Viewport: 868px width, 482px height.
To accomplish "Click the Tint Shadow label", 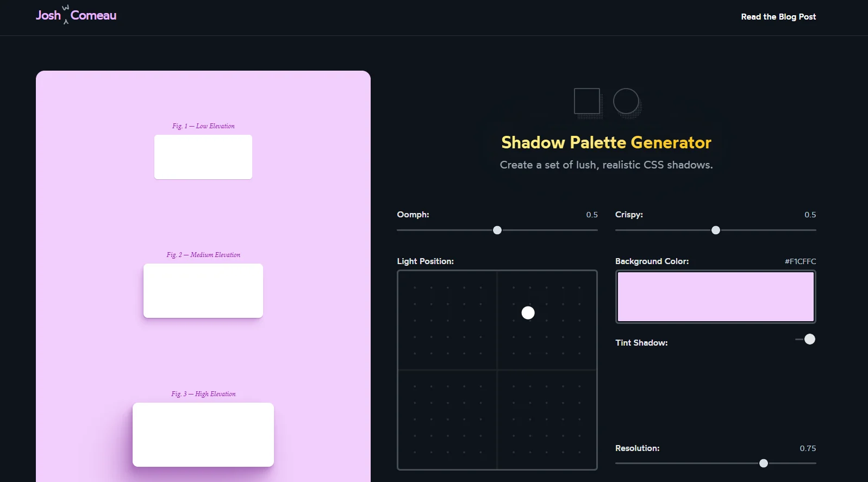I will (x=641, y=343).
